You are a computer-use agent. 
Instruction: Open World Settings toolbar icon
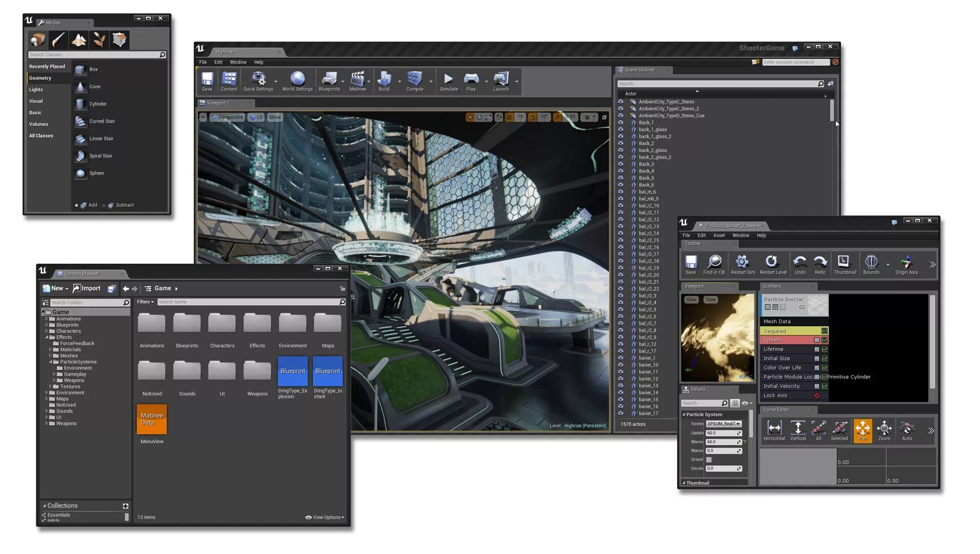[x=297, y=82]
